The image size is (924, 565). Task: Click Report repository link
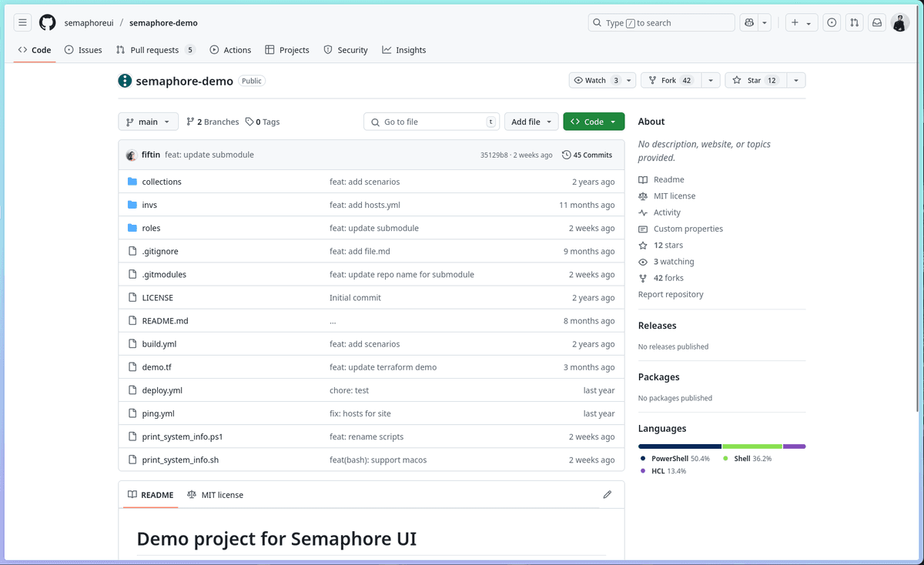point(671,294)
